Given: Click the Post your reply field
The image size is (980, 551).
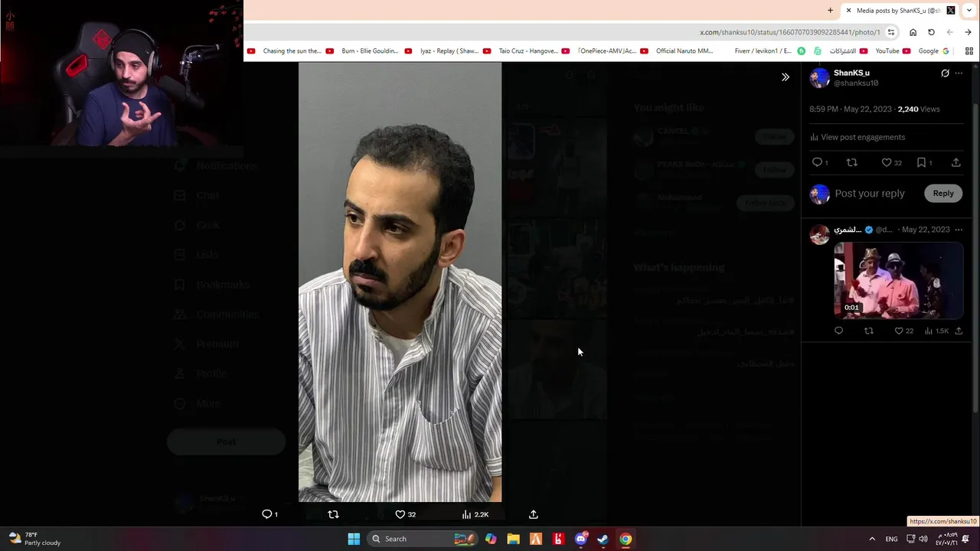Looking at the screenshot, I should click(870, 194).
